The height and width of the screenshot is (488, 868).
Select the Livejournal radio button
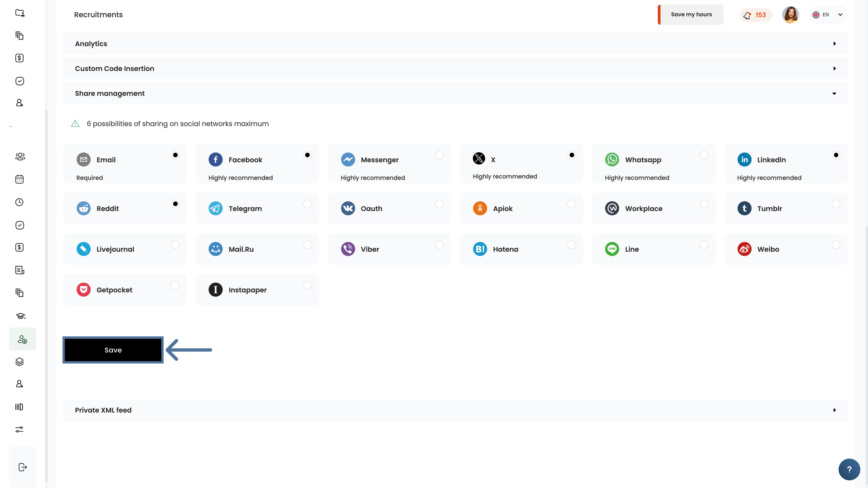pos(175,245)
